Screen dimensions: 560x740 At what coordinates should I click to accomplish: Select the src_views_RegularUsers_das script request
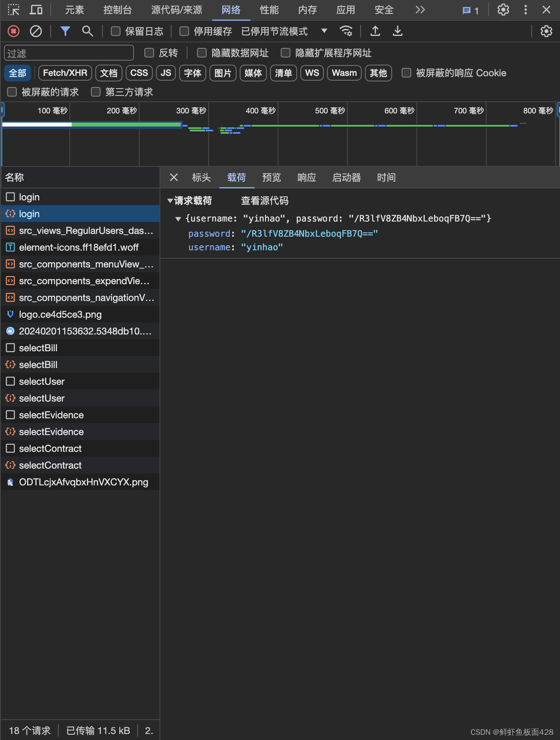click(x=80, y=231)
